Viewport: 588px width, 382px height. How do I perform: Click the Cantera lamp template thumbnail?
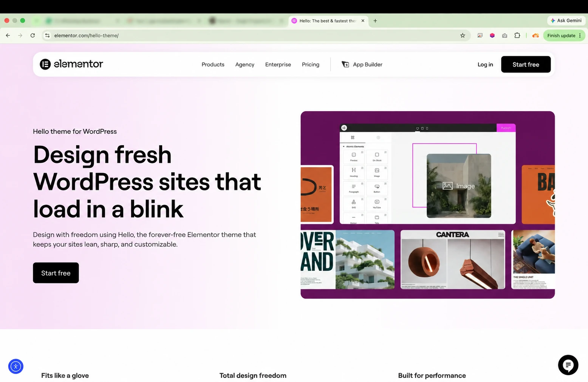pyautogui.click(x=453, y=260)
